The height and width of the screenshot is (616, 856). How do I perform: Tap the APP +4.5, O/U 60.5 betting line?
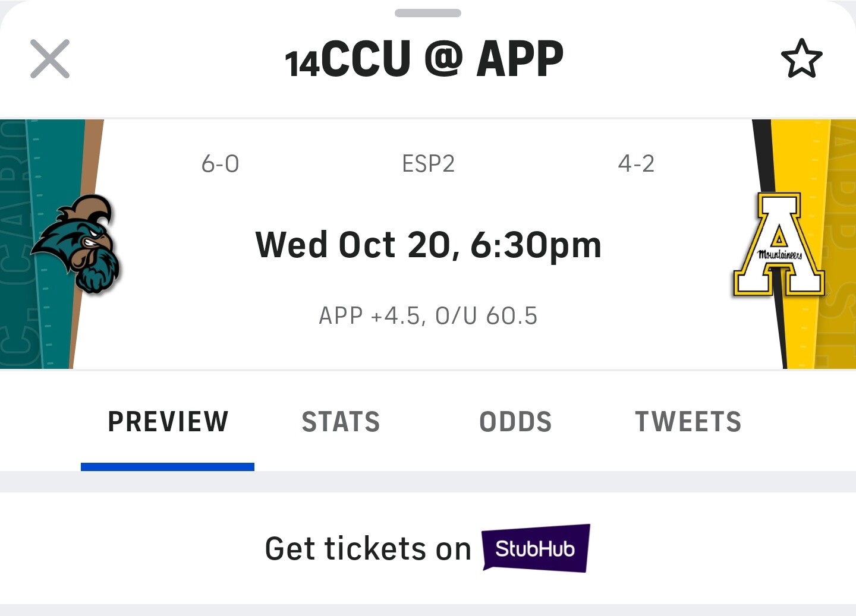coord(428,316)
